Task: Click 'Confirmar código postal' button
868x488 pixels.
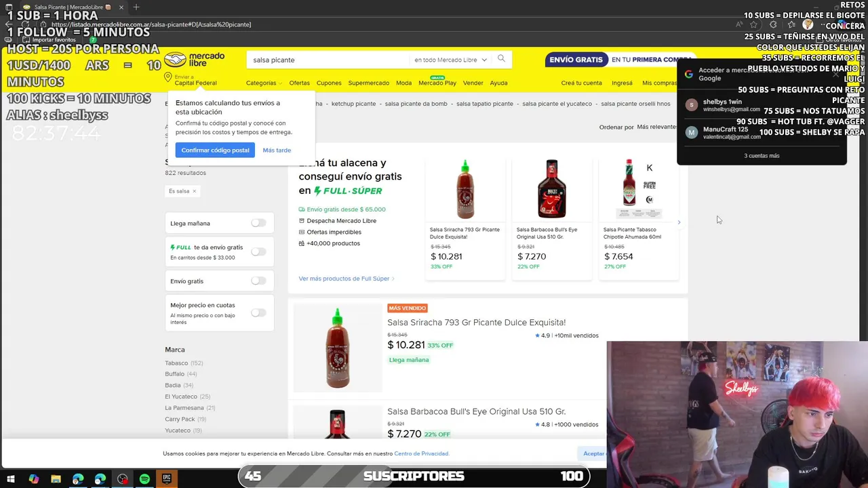Action: click(215, 150)
